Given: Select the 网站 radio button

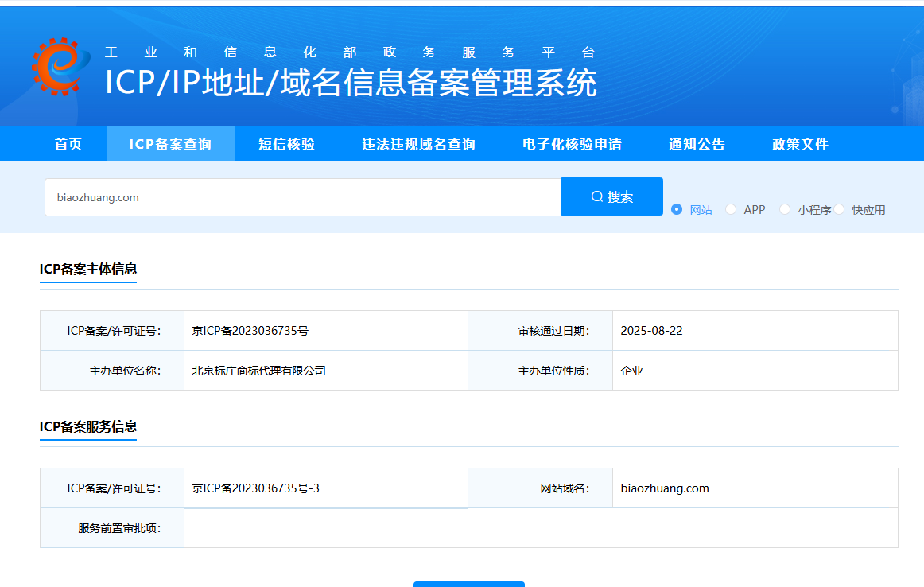Looking at the screenshot, I should (677, 209).
